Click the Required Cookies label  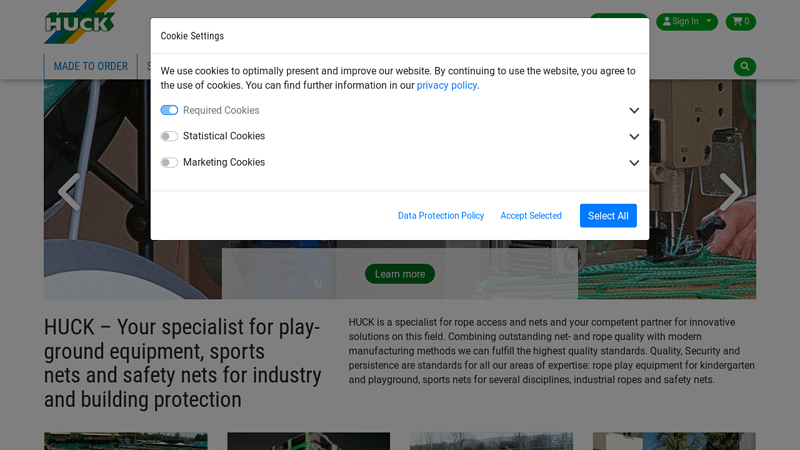(x=221, y=110)
